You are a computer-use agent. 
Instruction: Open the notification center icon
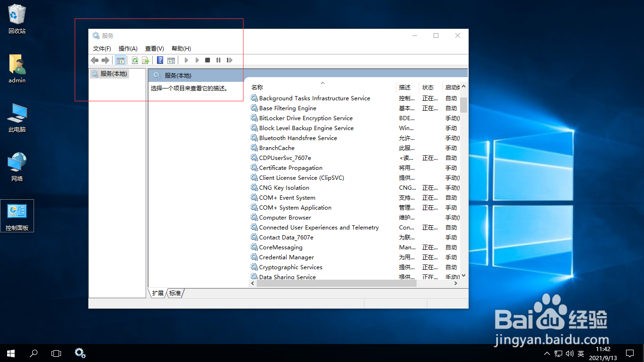[x=630, y=353]
